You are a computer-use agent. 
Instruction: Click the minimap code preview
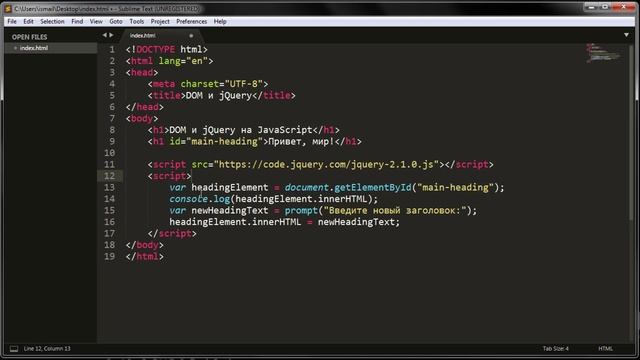point(603,53)
